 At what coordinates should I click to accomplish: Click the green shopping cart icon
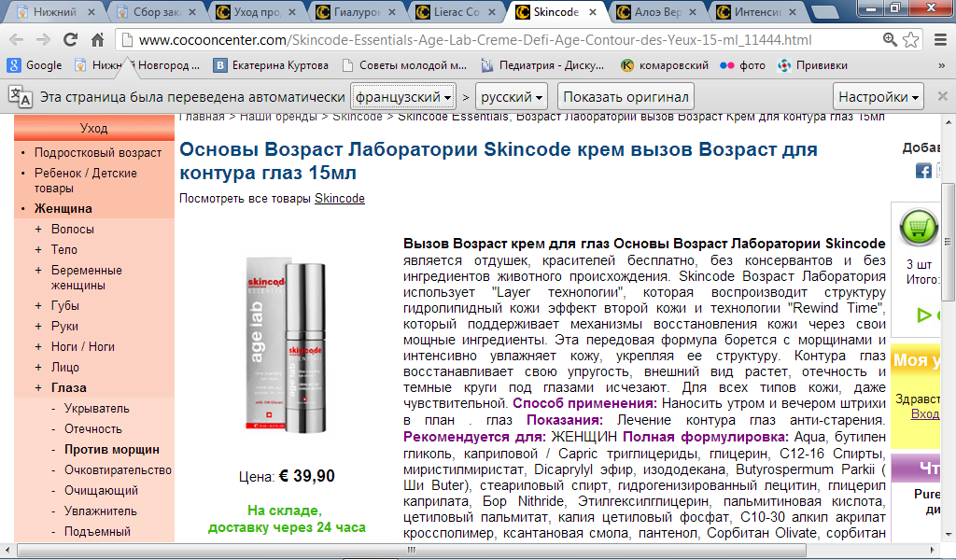(919, 228)
